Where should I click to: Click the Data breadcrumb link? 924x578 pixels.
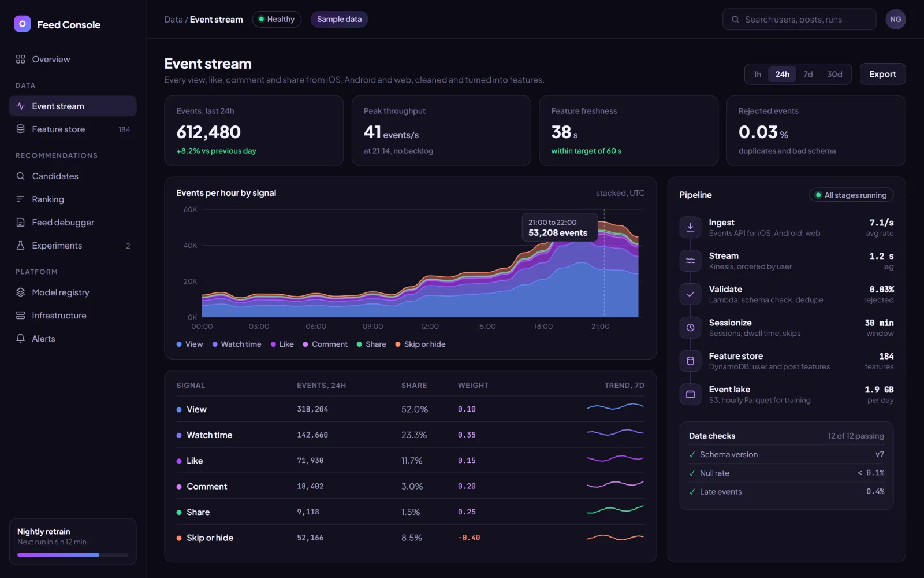pyautogui.click(x=173, y=20)
